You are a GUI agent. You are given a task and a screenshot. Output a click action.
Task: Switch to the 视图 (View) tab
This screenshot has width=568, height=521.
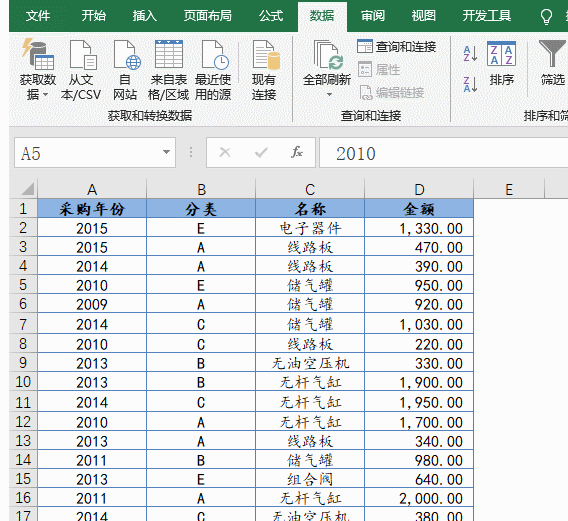(423, 16)
